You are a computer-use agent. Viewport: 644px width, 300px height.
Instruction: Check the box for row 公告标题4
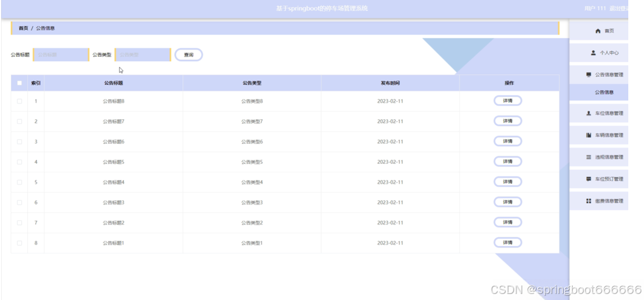19,182
